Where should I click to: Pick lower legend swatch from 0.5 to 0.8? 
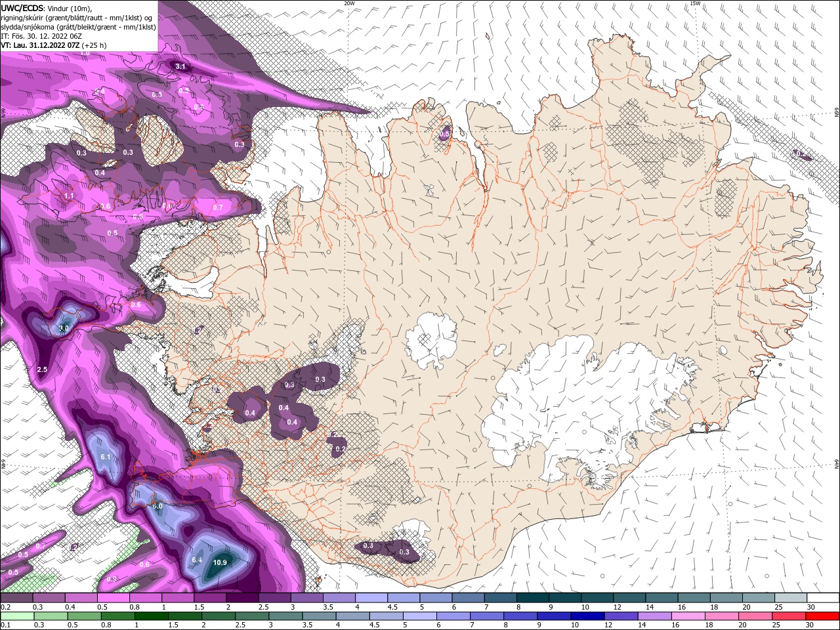pos(84,616)
